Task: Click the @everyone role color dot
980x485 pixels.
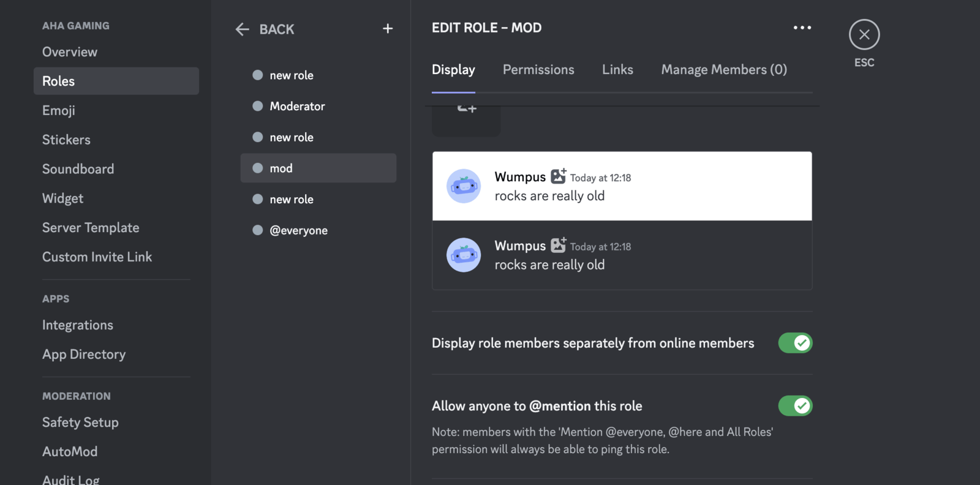Action: coord(257,230)
